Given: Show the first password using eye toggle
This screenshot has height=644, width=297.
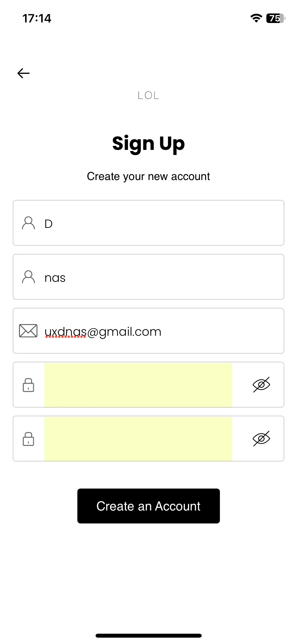Looking at the screenshot, I should (x=261, y=385).
